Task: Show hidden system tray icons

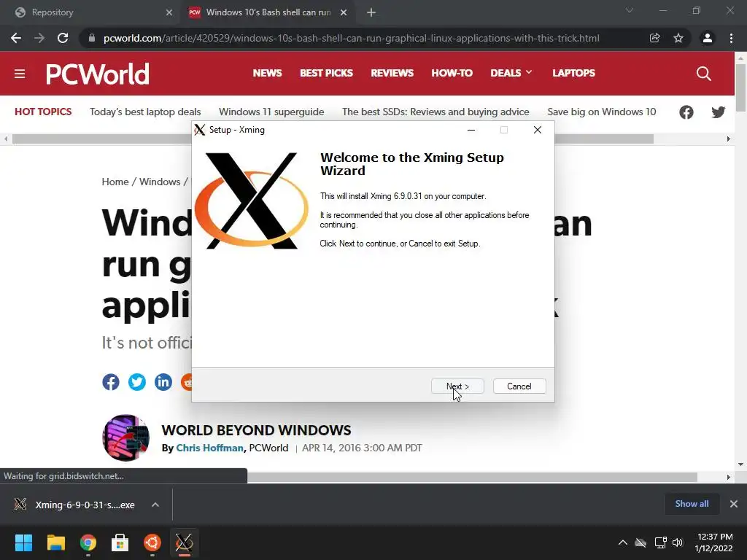Action: coord(623,542)
